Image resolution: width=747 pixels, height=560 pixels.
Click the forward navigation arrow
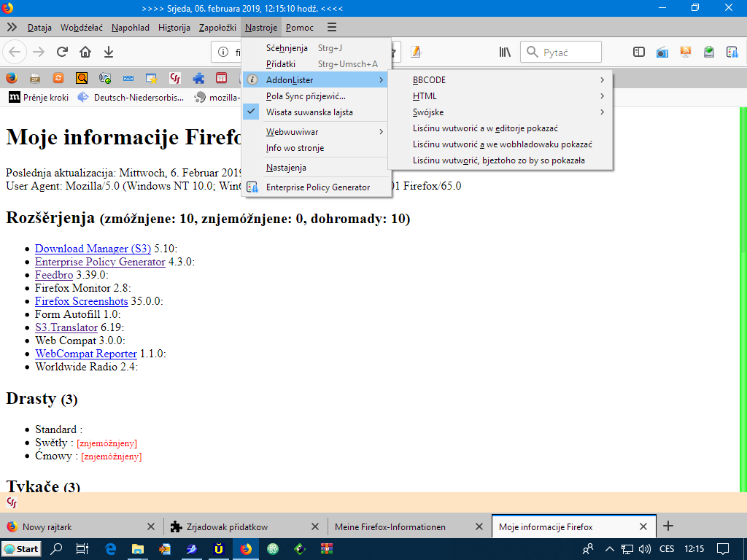39,52
